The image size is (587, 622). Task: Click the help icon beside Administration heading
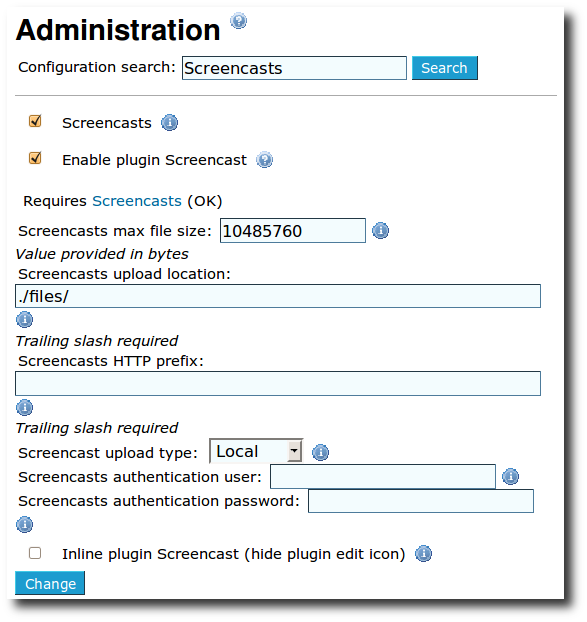coord(238,21)
